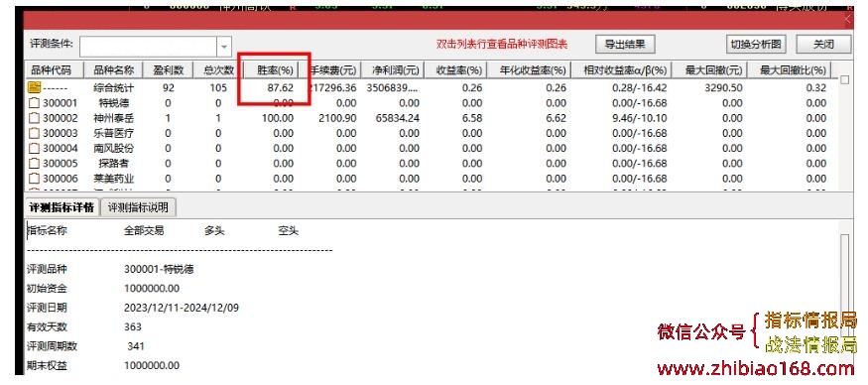Click the 0.28/-16.42 relative return cell
The height and width of the screenshot is (385, 868).
(x=640, y=87)
